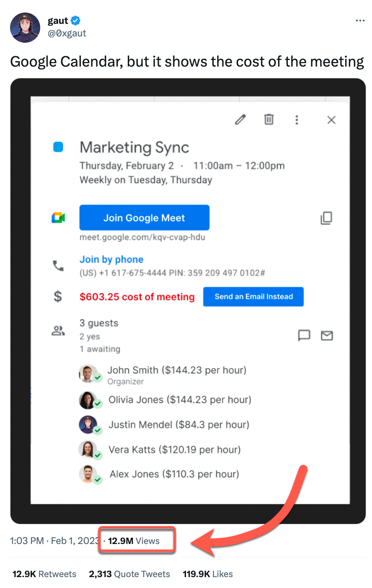Click Olivia Jones's avatar
Screen dimensions: 372x588
pos(88,400)
